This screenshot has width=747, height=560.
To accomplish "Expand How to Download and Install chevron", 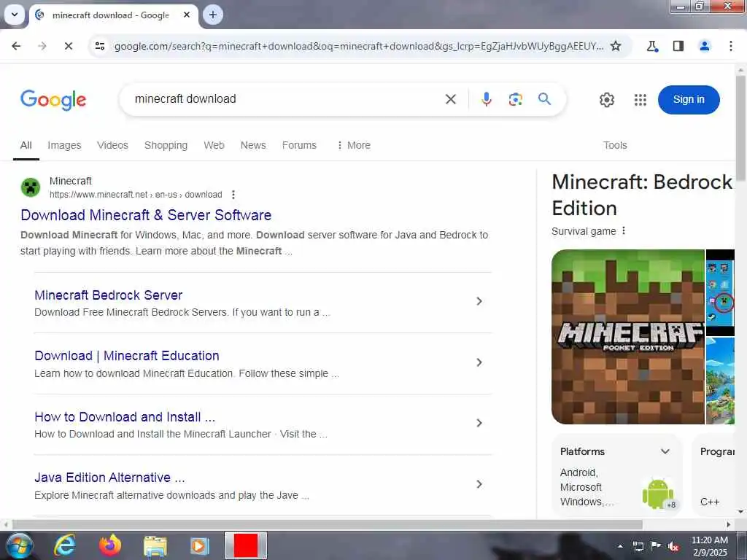I will pyautogui.click(x=479, y=423).
